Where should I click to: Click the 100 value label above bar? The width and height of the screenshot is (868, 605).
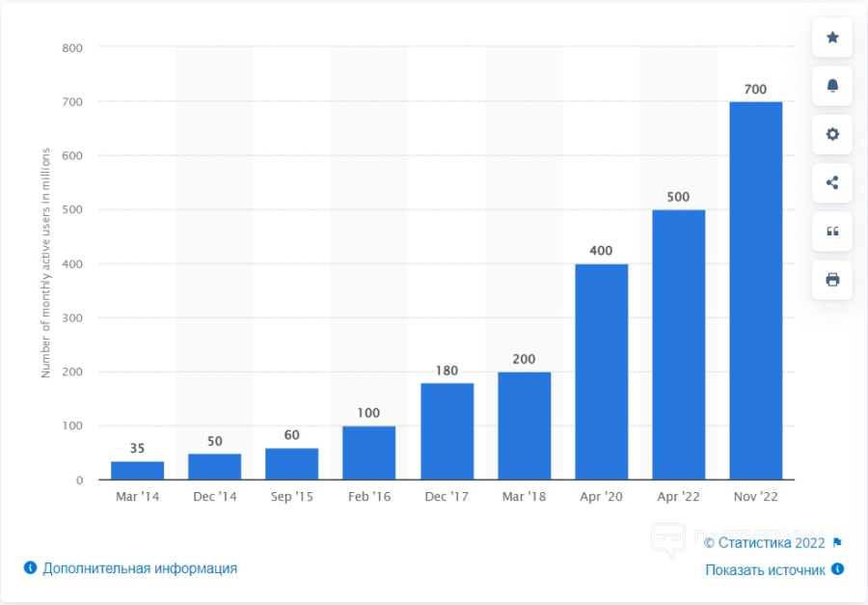click(368, 413)
